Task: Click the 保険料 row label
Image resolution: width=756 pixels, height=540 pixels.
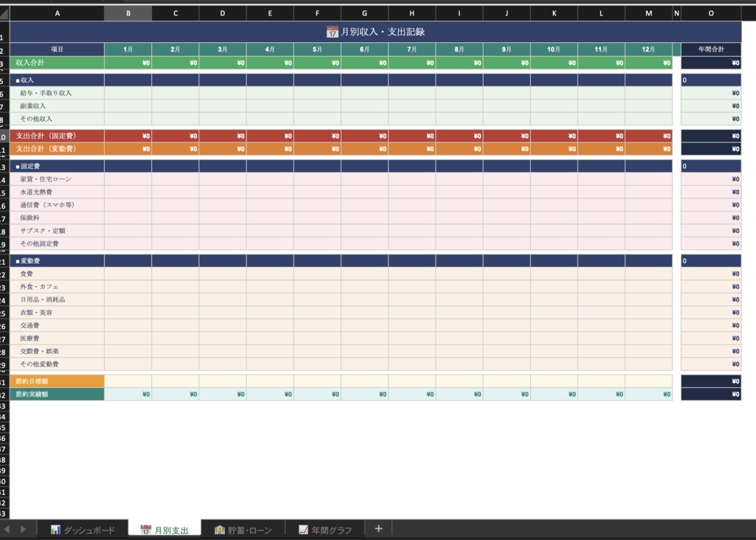Action: click(x=57, y=218)
